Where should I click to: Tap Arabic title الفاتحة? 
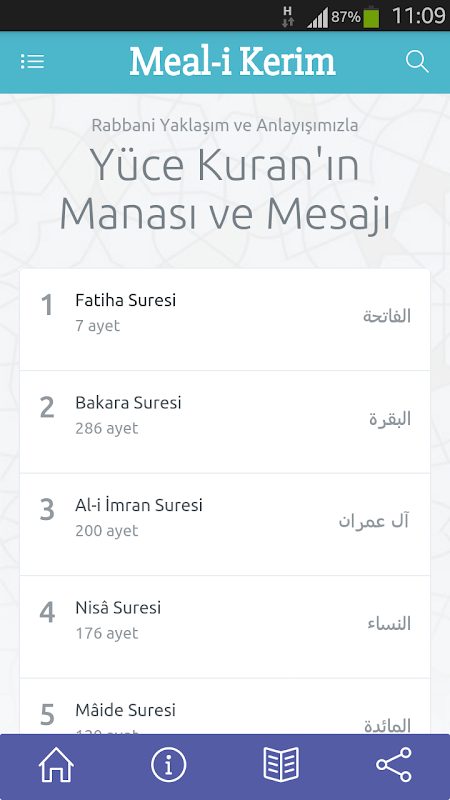click(387, 316)
